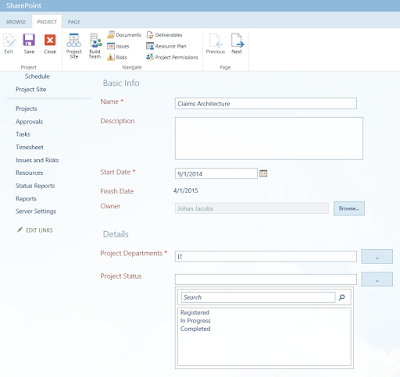The height and width of the screenshot is (377, 400).
Task: Switch to the BROWSE tab
Action: click(x=16, y=22)
